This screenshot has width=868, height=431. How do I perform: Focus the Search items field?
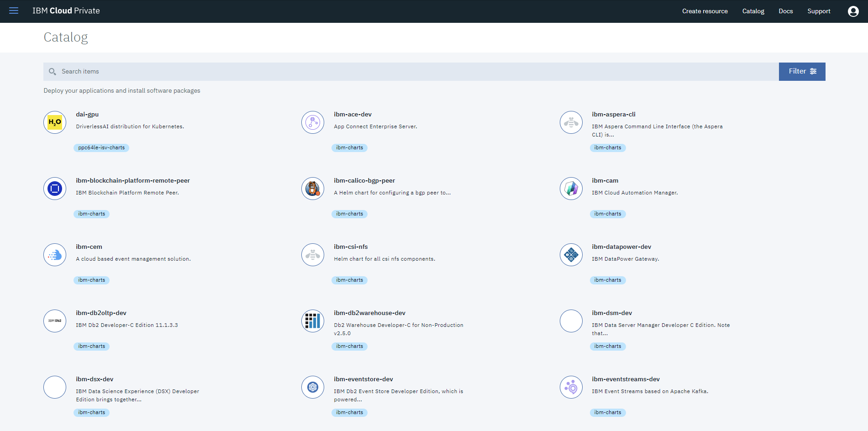(x=411, y=72)
